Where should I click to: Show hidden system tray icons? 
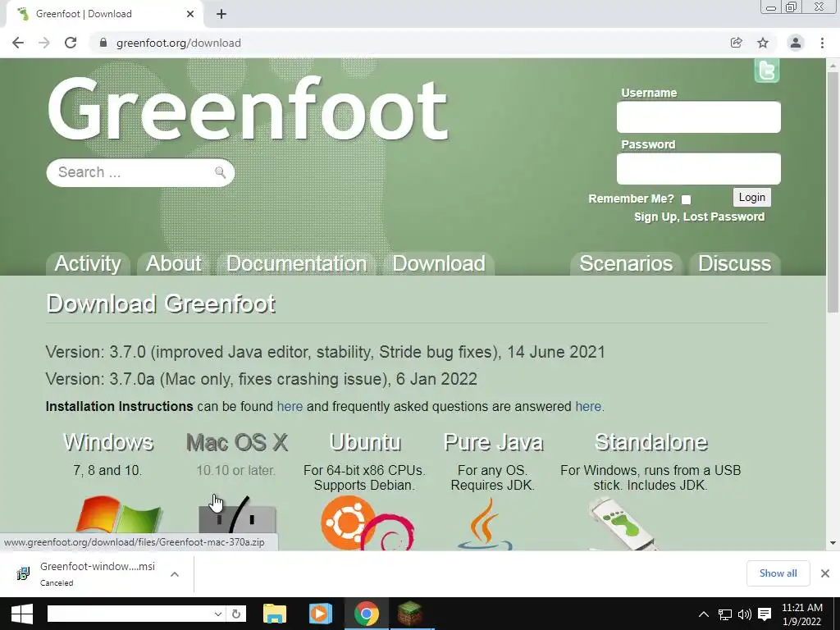click(703, 614)
